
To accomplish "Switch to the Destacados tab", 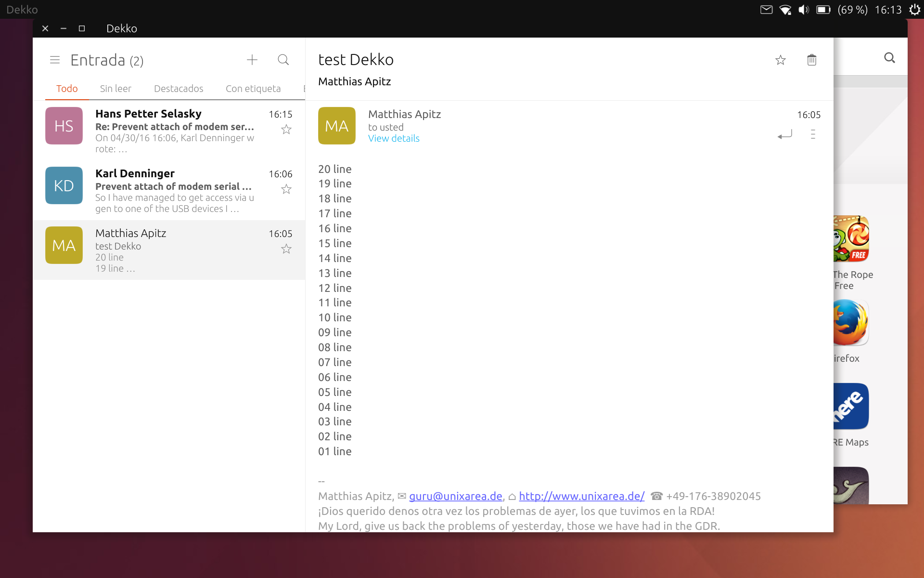I will click(x=179, y=89).
